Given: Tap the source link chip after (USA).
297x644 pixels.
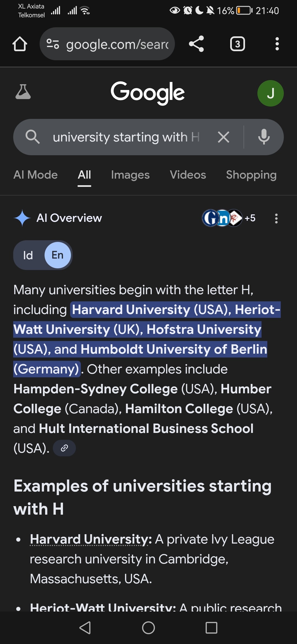Looking at the screenshot, I should [x=64, y=448].
